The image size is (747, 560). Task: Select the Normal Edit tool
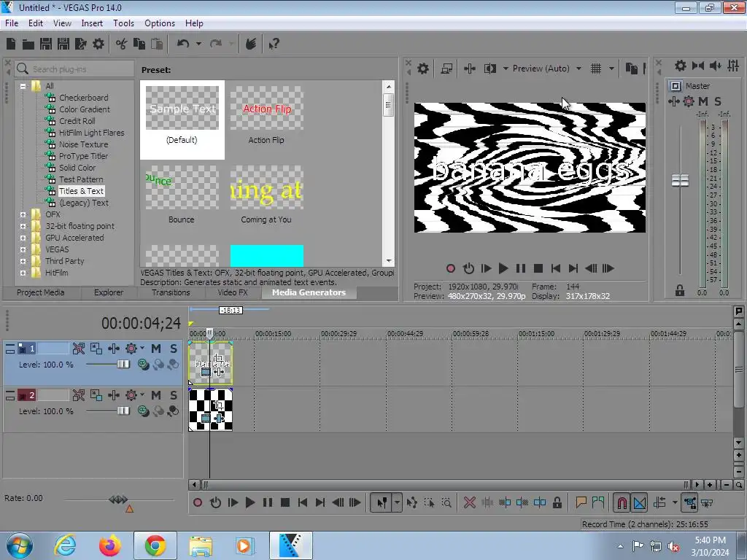[382, 502]
